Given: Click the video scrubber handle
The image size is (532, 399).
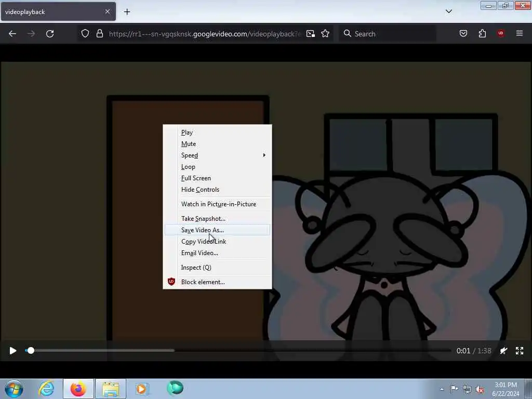Looking at the screenshot, I should [x=31, y=351].
